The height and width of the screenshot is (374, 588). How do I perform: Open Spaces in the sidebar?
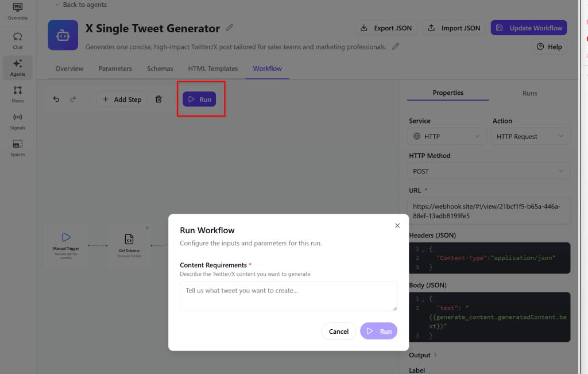click(x=18, y=148)
